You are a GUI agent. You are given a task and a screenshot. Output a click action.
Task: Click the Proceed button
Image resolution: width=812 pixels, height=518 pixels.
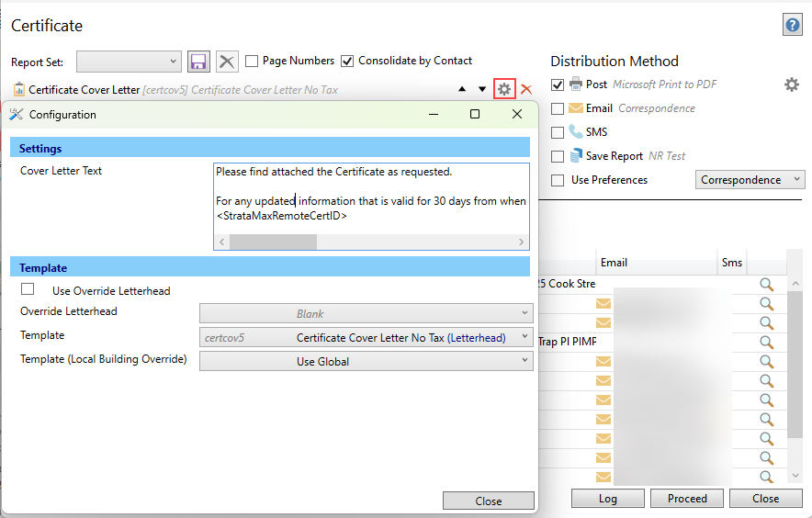[x=687, y=499]
